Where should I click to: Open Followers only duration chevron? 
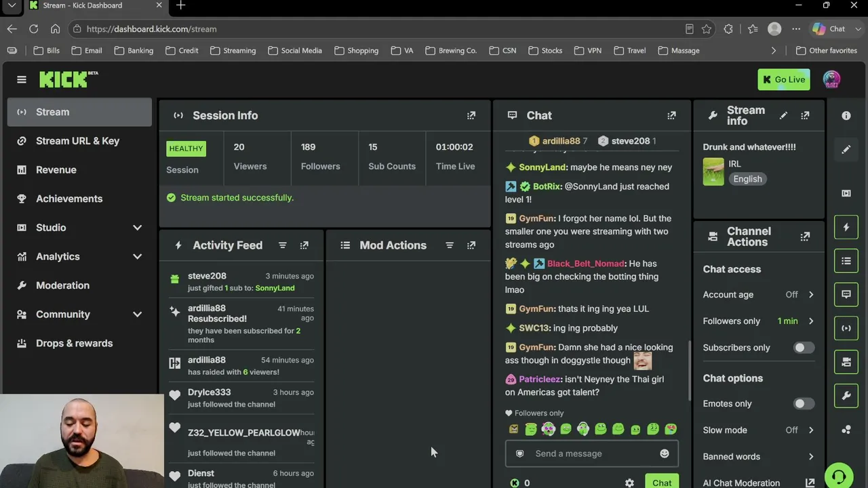(811, 321)
